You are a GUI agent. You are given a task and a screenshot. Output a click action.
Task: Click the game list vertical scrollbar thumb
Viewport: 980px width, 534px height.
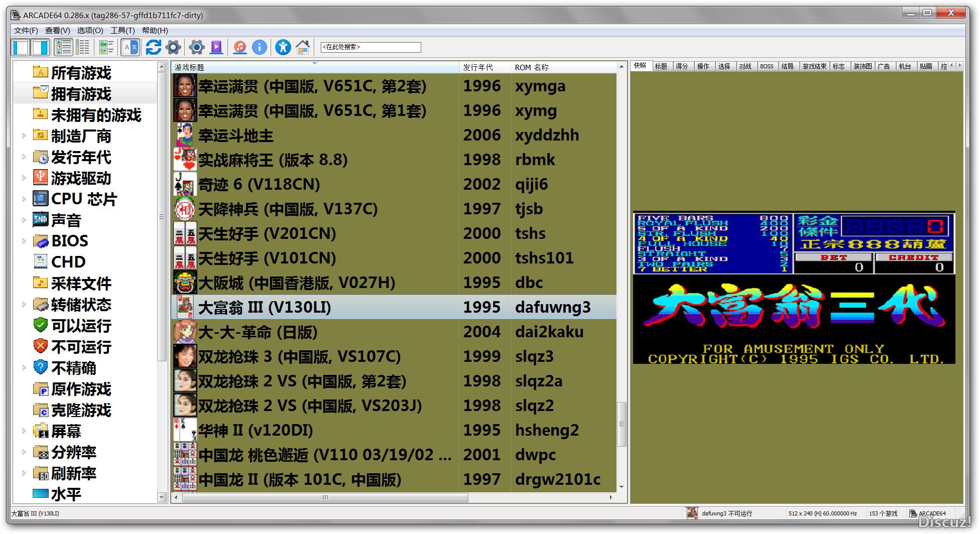click(x=622, y=424)
